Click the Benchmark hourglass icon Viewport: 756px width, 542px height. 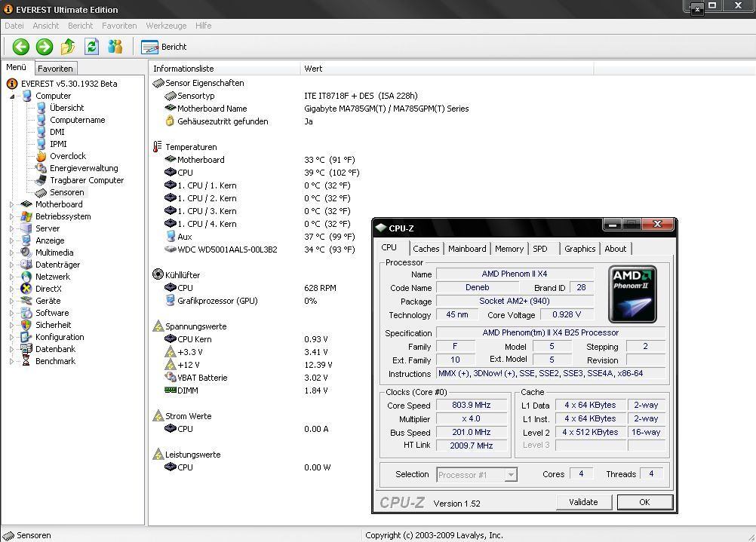[x=26, y=361]
